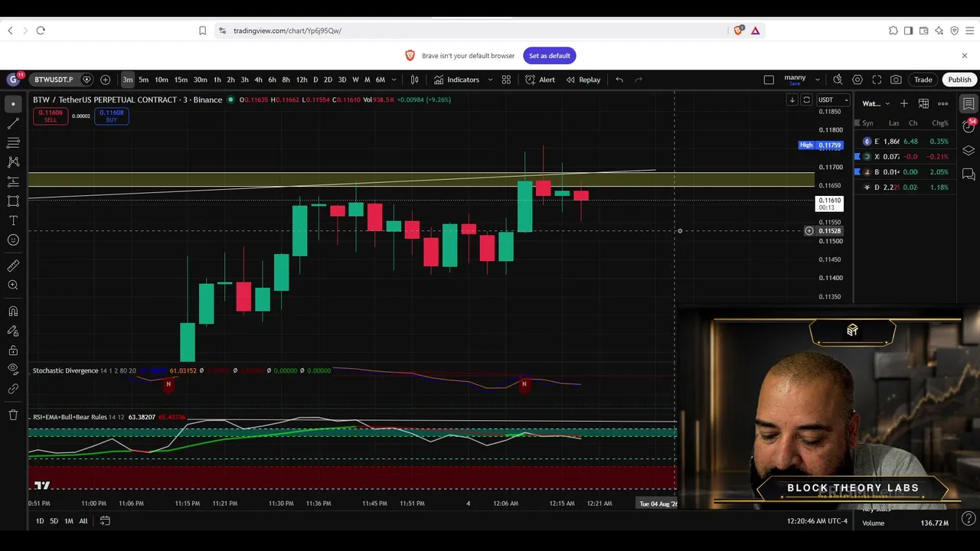The width and height of the screenshot is (980, 551).
Task: Add a symbol to compare with plus icon
Action: point(105,80)
